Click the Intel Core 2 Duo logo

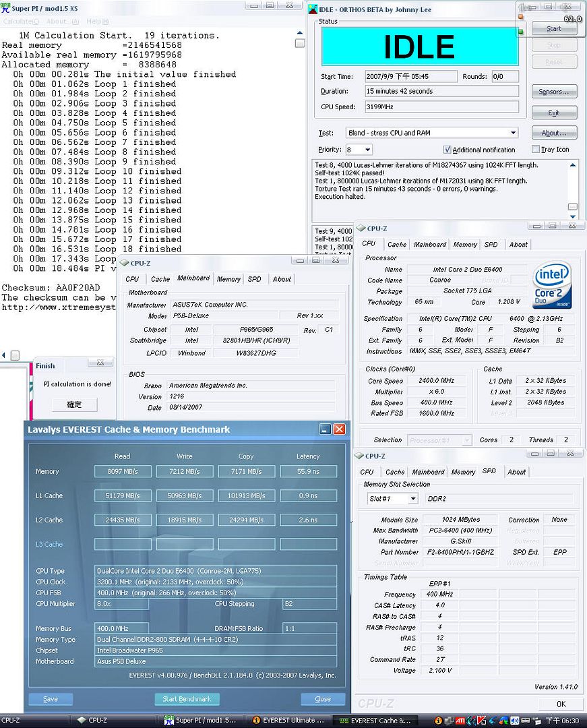[x=552, y=285]
